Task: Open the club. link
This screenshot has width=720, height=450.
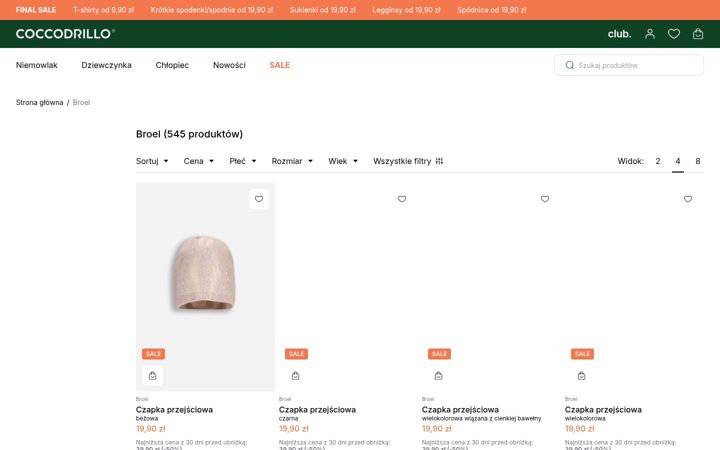Action: (x=619, y=34)
